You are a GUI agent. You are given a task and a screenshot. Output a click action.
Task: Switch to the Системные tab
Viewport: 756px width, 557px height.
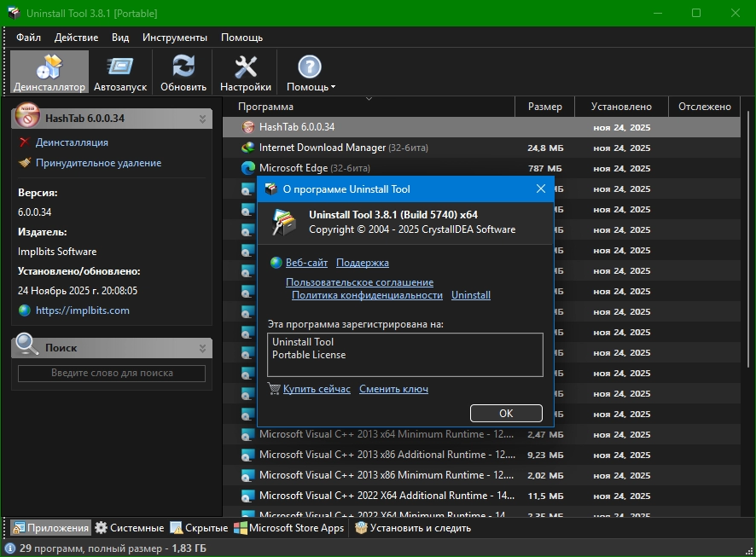click(x=129, y=528)
